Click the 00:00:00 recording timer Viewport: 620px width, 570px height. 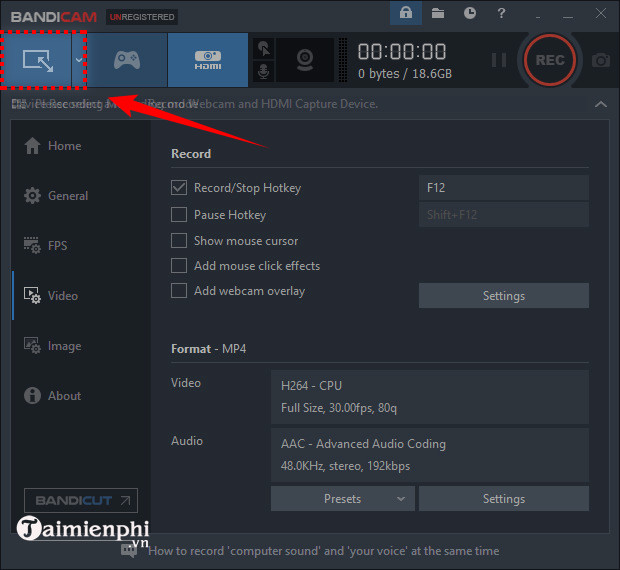click(x=402, y=52)
